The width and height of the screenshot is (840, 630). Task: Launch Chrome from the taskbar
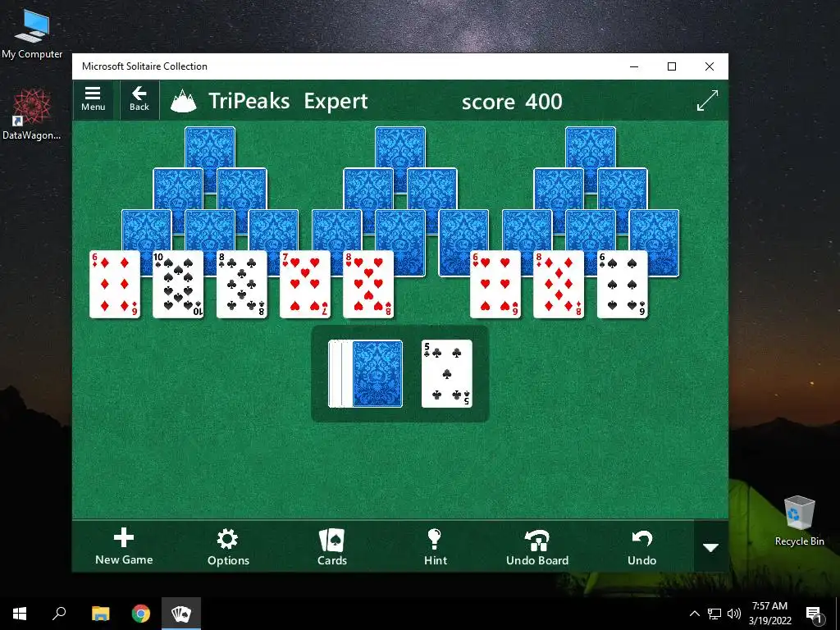pos(141,614)
